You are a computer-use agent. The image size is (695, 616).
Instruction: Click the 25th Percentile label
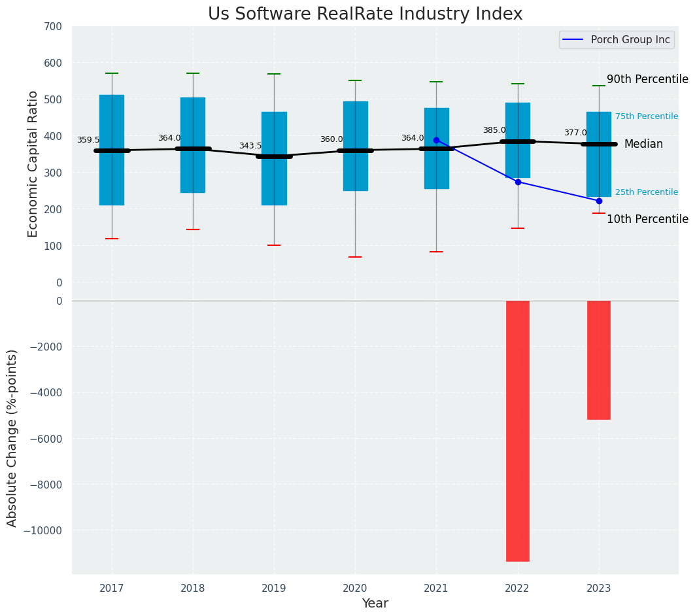tap(646, 192)
